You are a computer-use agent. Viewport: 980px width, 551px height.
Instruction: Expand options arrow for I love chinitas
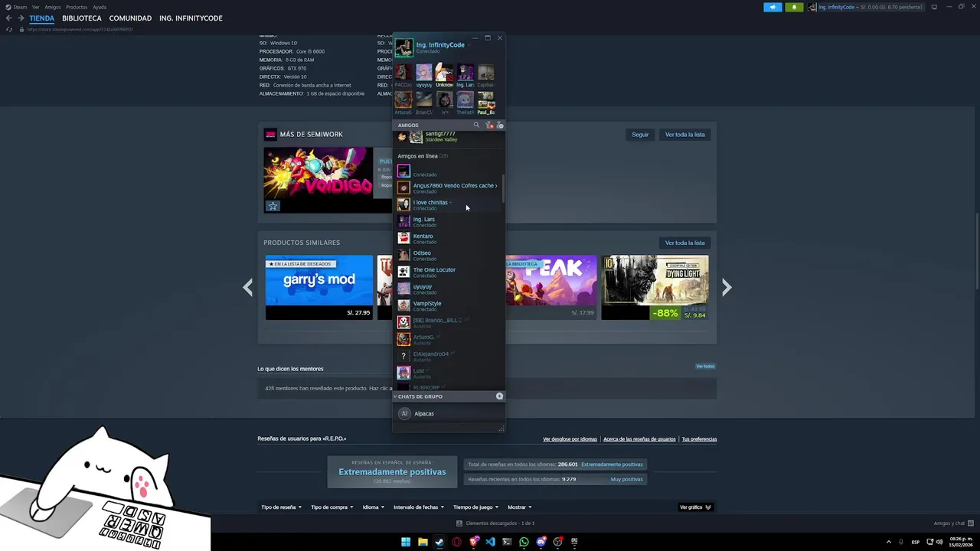click(451, 203)
